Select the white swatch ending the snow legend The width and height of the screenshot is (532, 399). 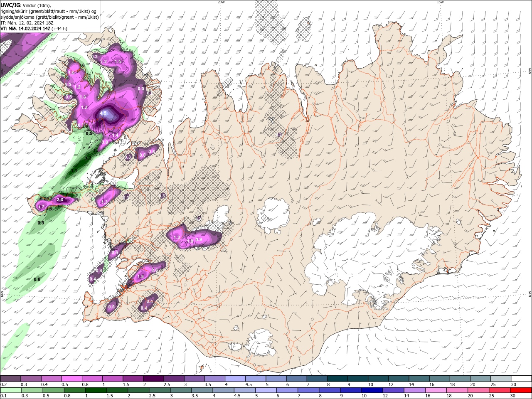521,379
